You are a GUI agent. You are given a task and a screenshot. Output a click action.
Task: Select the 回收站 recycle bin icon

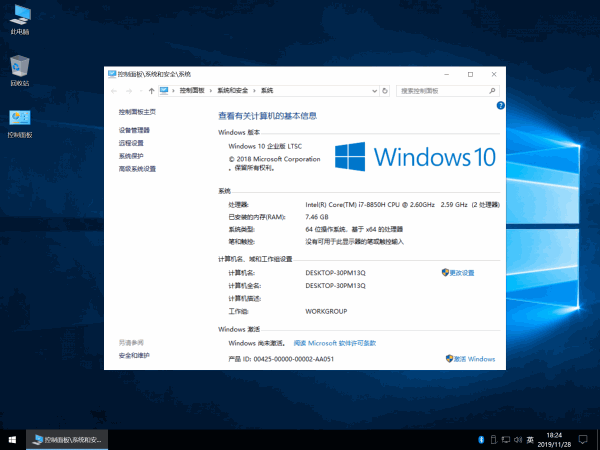[20, 71]
